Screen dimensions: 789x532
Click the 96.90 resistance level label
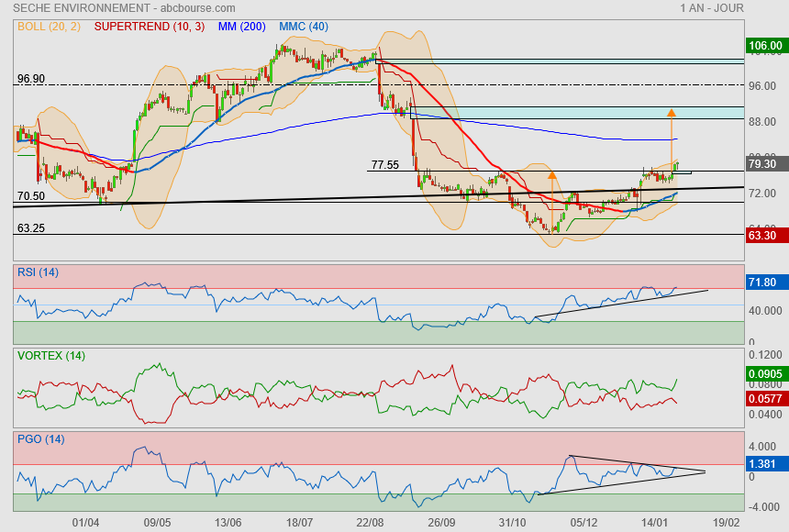pos(30,79)
